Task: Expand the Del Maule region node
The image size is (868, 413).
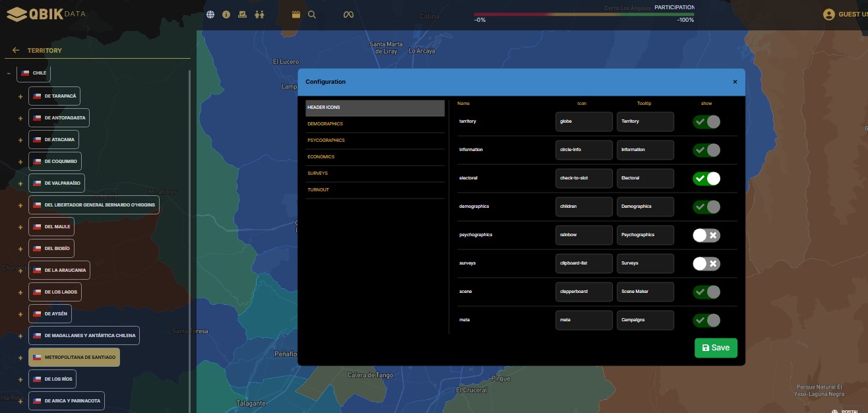Action: click(20, 227)
